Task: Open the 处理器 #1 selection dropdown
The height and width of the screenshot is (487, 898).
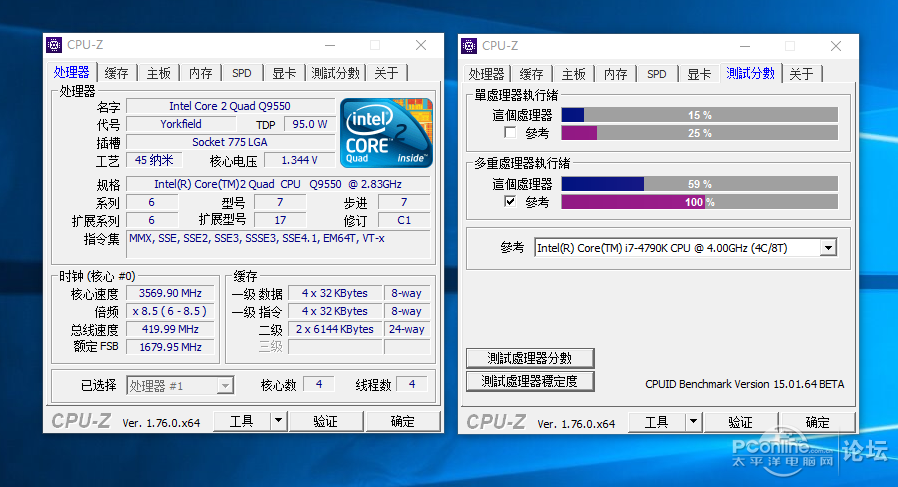Action: pyautogui.click(x=180, y=386)
